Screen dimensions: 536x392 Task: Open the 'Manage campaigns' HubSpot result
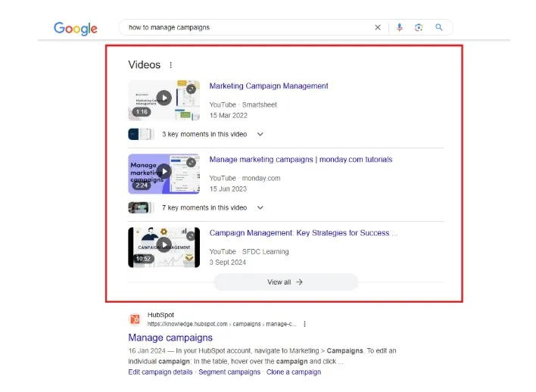pos(170,338)
